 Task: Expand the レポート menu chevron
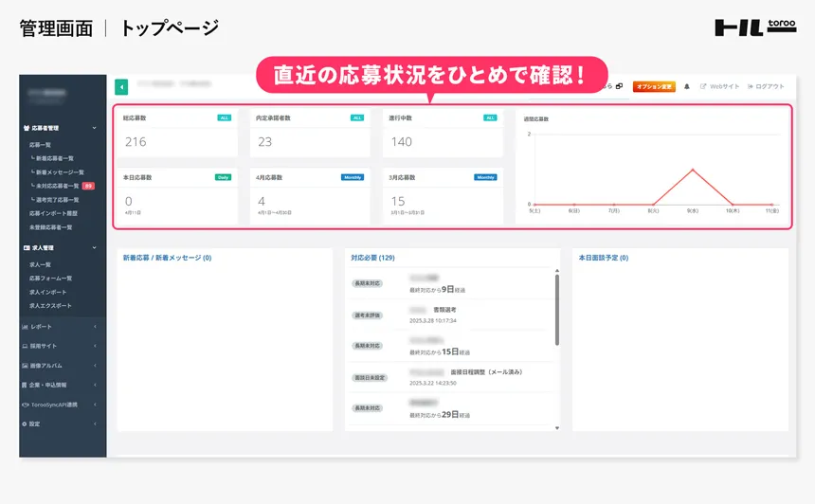95,327
